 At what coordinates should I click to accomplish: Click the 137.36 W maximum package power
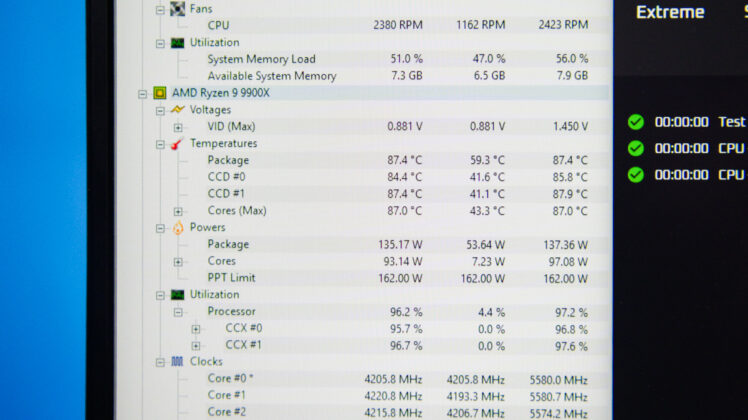point(565,245)
